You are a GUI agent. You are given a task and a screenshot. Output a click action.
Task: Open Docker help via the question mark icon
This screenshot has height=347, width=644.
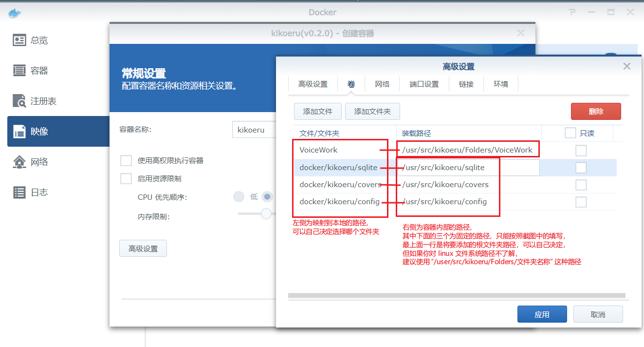[x=572, y=12]
